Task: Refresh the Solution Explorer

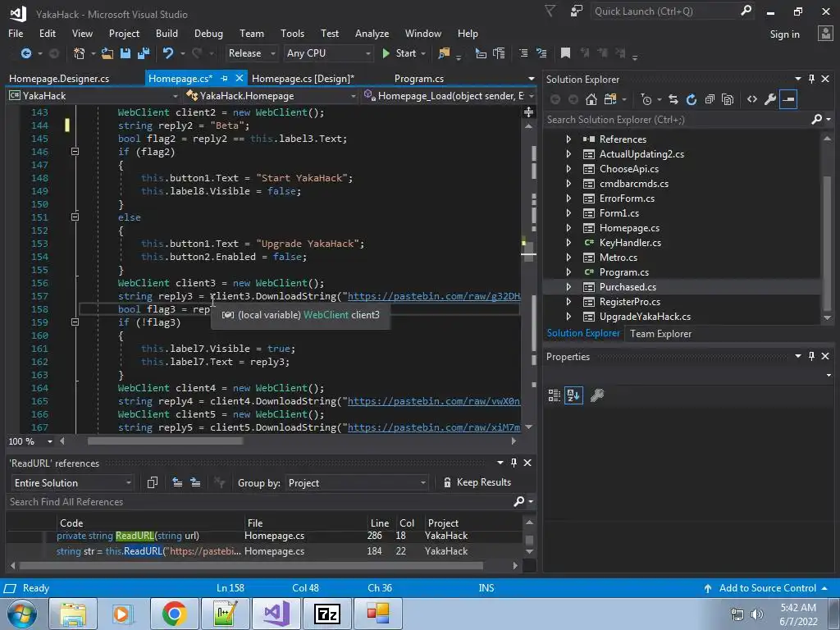Action: pyautogui.click(x=691, y=99)
